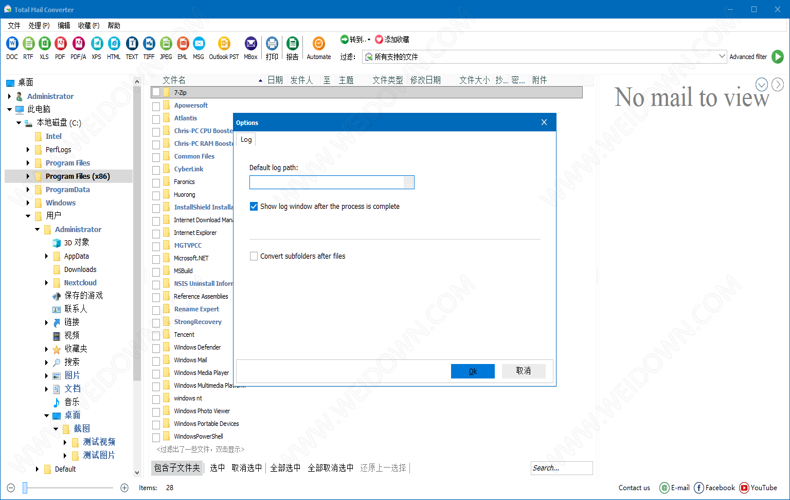Click the zoom slider handle
The width and height of the screenshot is (790, 500).
click(x=25, y=487)
